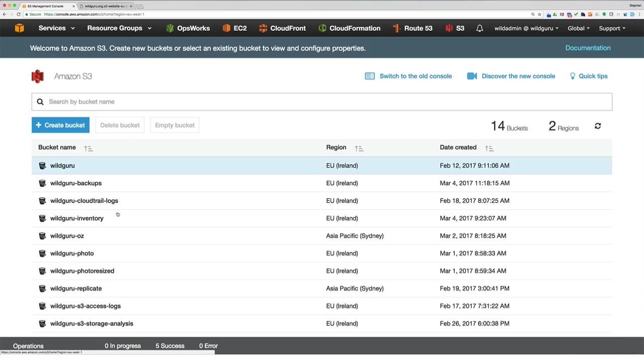The height and width of the screenshot is (362, 644).
Task: Open the Support dropdown menu
Action: (612, 28)
